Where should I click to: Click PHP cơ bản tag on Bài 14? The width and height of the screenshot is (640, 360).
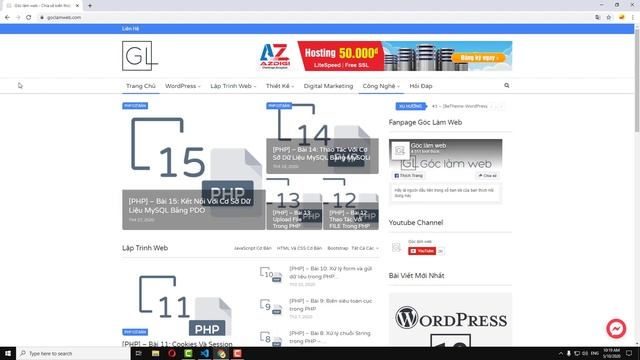pyautogui.click(x=279, y=106)
